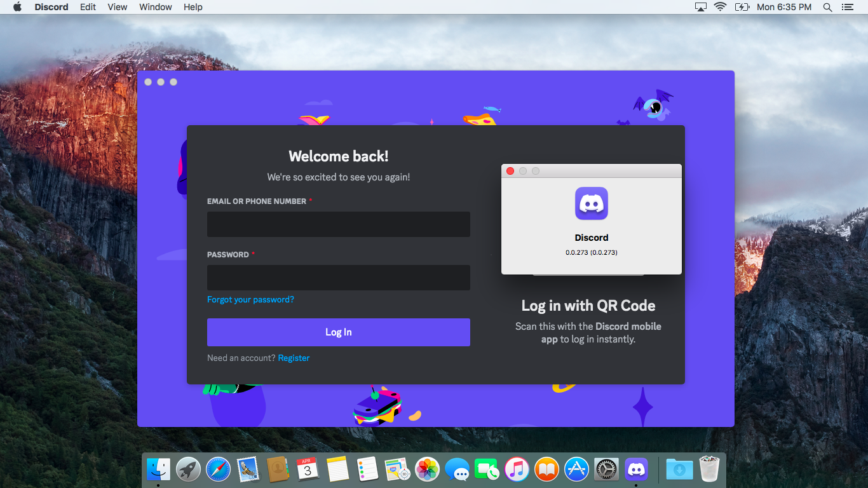The width and height of the screenshot is (868, 488).
Task: Open Mail stamp icon in dock
Action: coord(248,470)
